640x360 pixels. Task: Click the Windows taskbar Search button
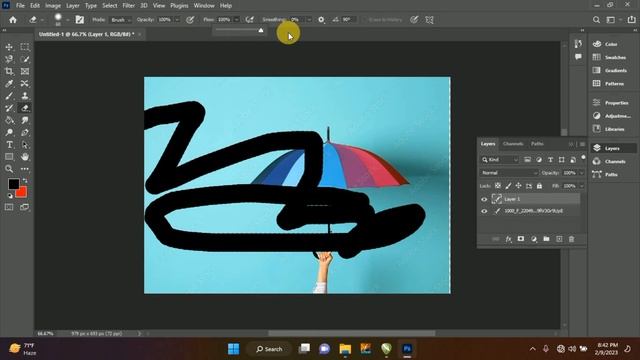pos(269,349)
